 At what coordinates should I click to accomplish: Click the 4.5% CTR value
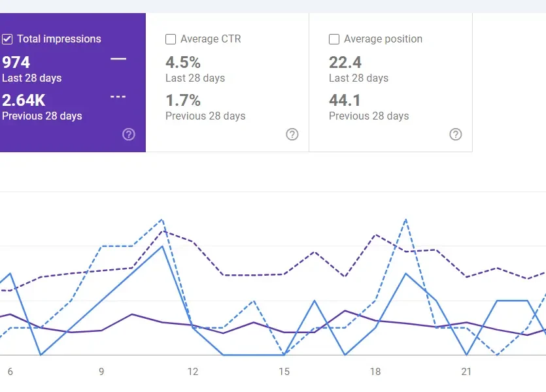[183, 63]
